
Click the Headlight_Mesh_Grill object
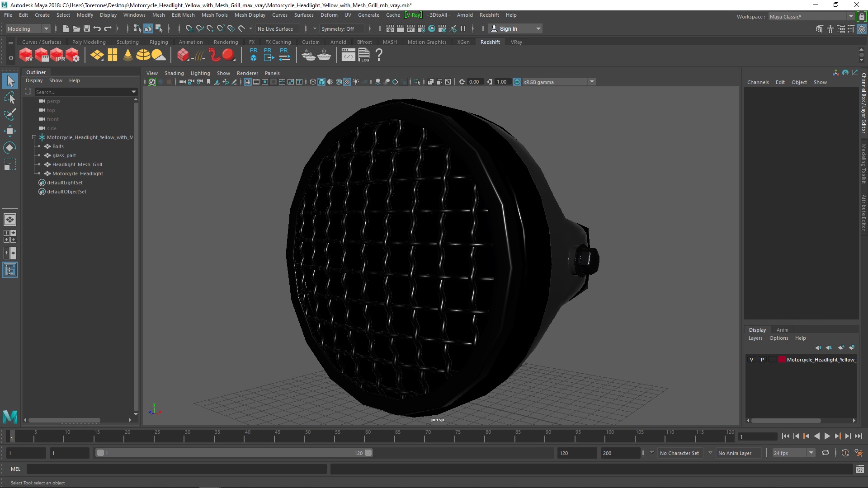77,164
